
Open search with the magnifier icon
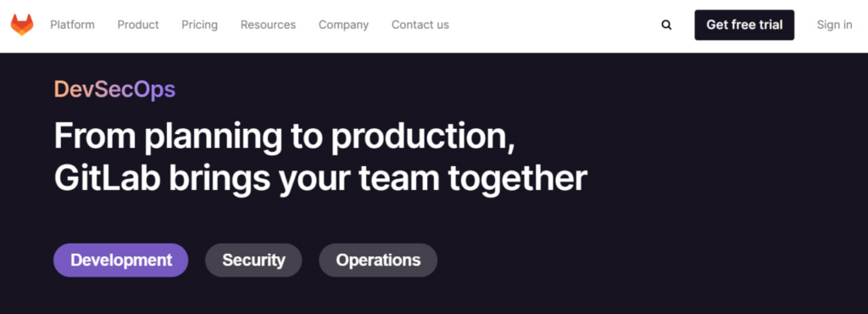[x=666, y=25]
